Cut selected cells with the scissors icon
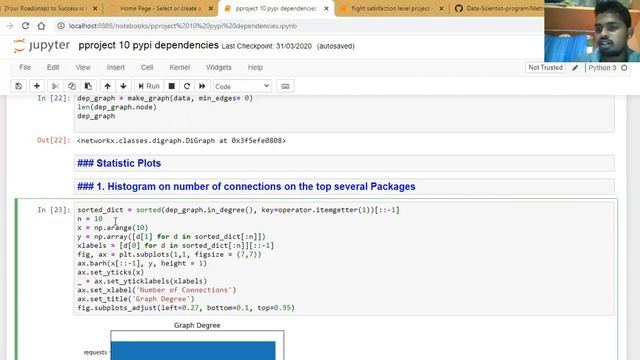This screenshot has width=640, height=360. click(x=55, y=86)
